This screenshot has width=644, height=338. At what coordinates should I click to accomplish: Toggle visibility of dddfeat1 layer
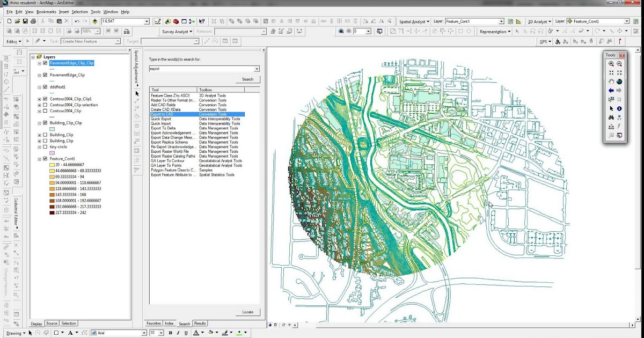pos(45,87)
